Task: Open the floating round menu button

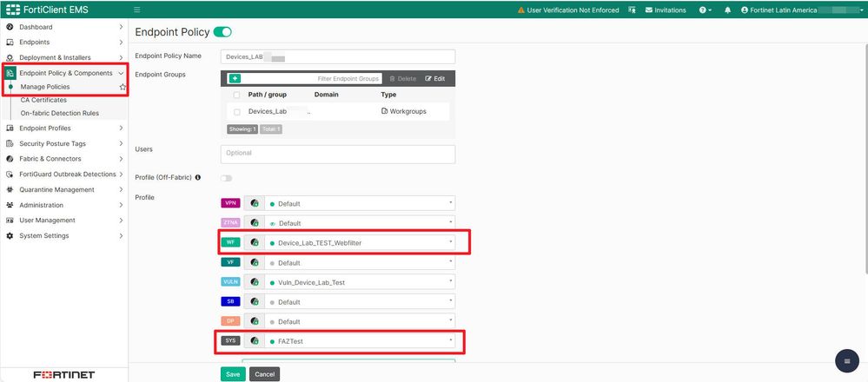Action: (x=846, y=361)
